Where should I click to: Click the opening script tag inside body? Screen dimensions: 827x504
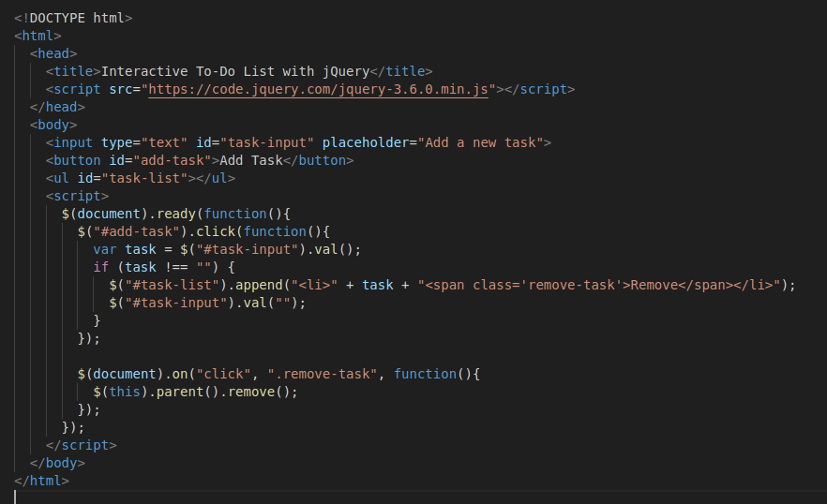[78, 196]
